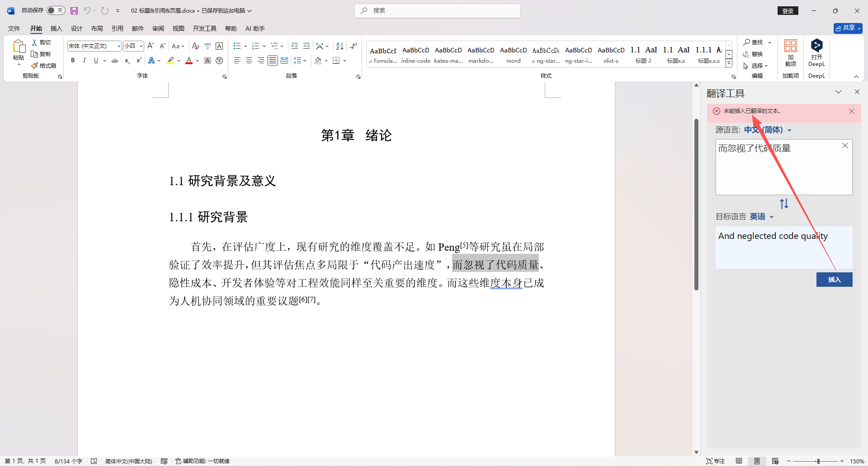Switch to the 审阅 tab
Screen dimensions: 868x467
(158, 28)
